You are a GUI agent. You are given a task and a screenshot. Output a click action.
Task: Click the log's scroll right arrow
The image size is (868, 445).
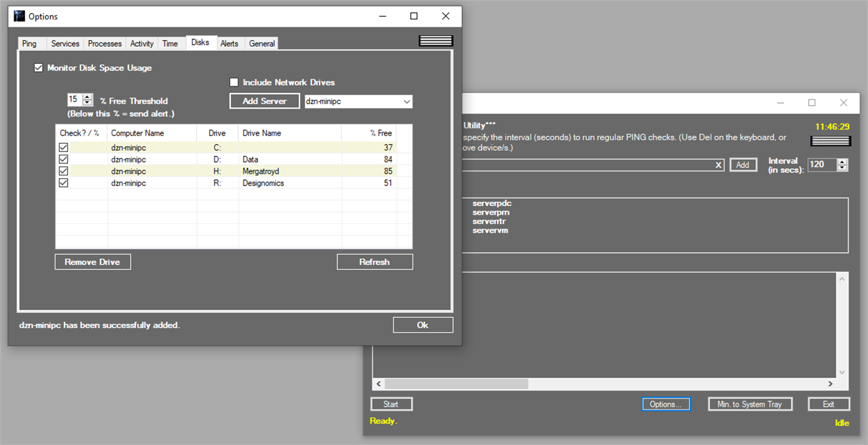point(831,384)
